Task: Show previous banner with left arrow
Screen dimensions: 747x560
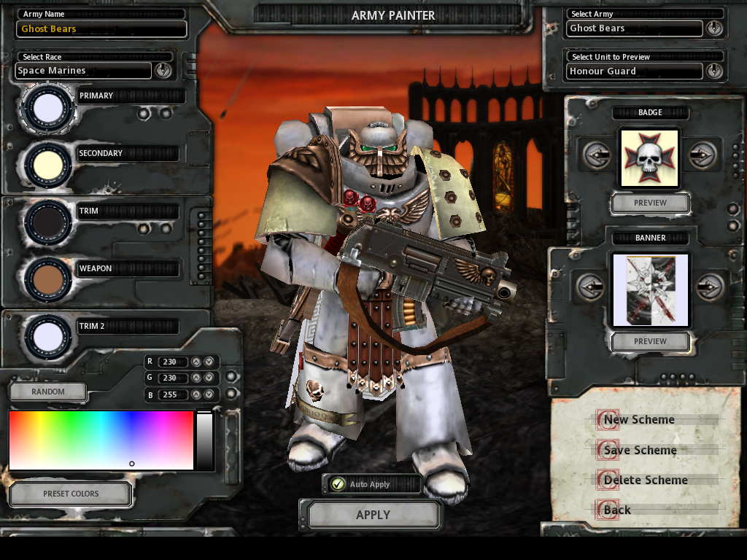Action: click(590, 287)
